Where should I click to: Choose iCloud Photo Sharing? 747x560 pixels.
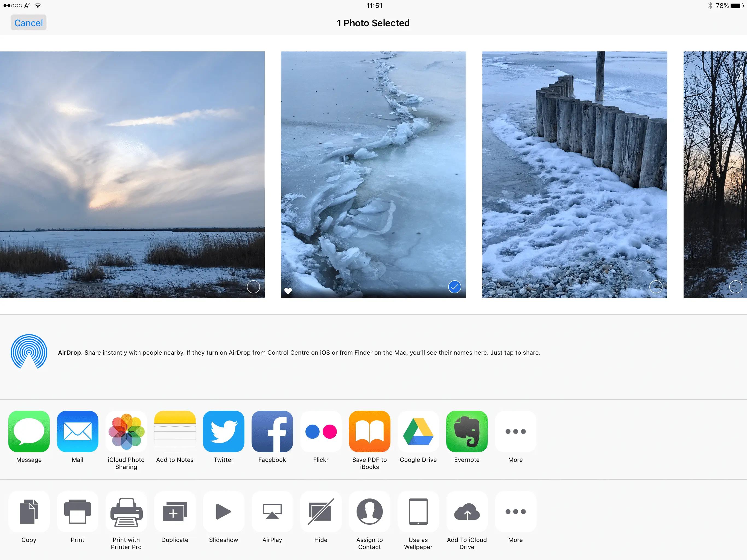tap(126, 431)
